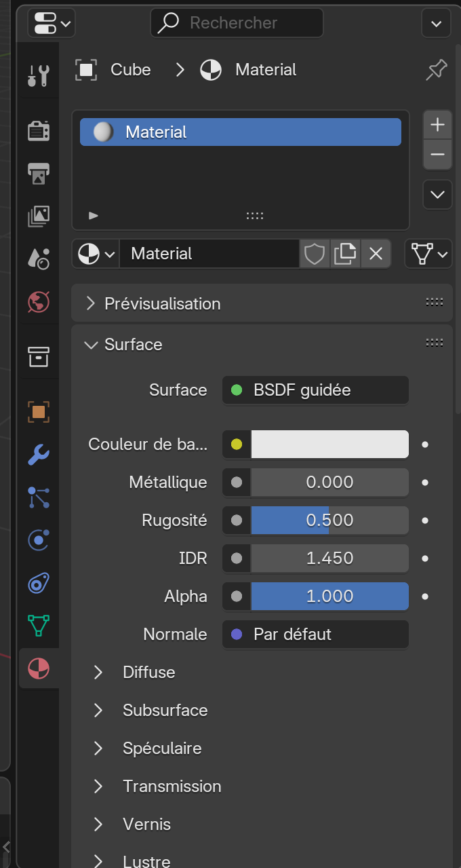The width and height of the screenshot is (461, 868).
Task: Click the BSDF guidée surface shader button
Action: 315,390
